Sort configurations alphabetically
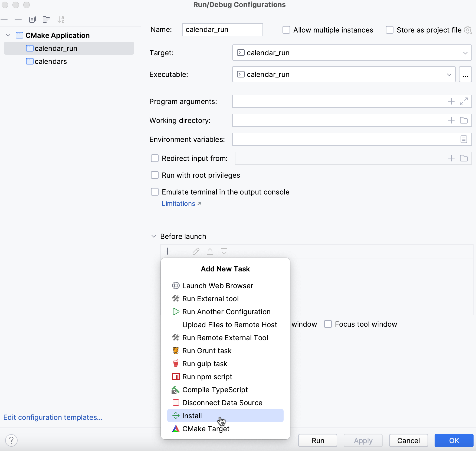 [61, 19]
